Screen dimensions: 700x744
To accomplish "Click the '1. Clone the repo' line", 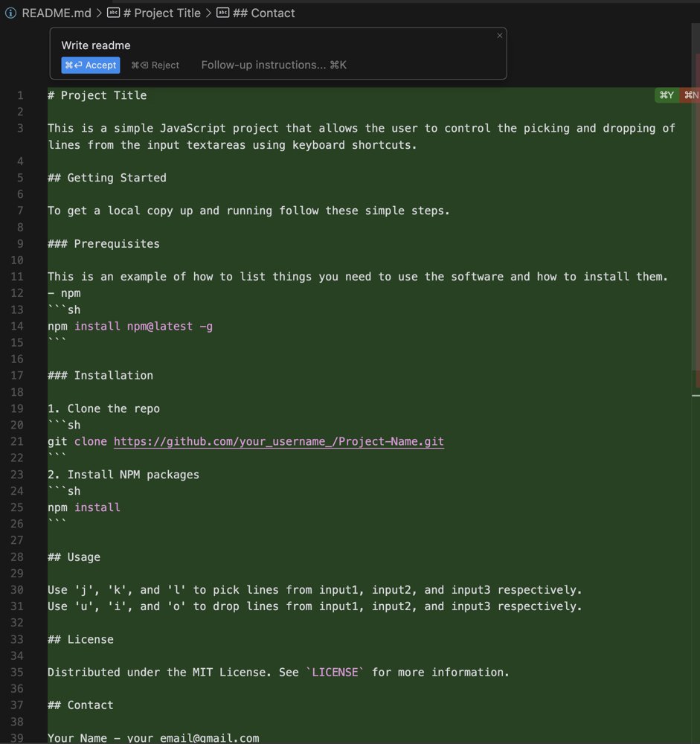I will coord(103,408).
